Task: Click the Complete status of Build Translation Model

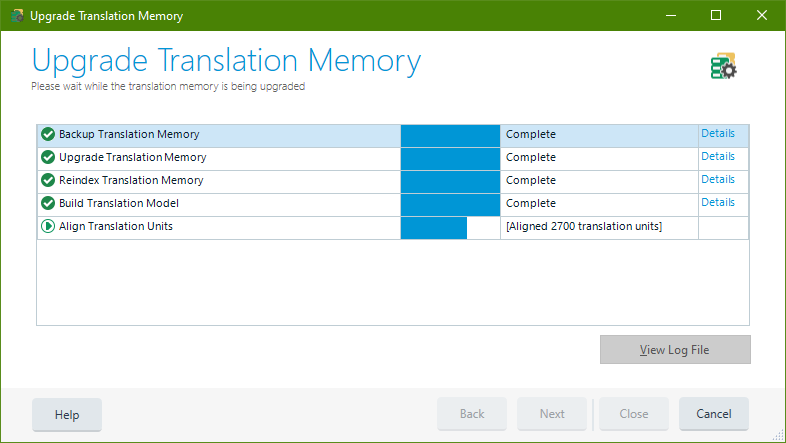Action: [x=531, y=203]
